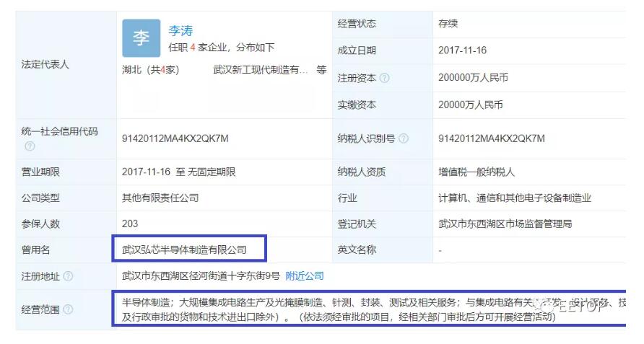
Task: Select former name 武汉弘芯半导体制造有限公司
Action: [184, 250]
